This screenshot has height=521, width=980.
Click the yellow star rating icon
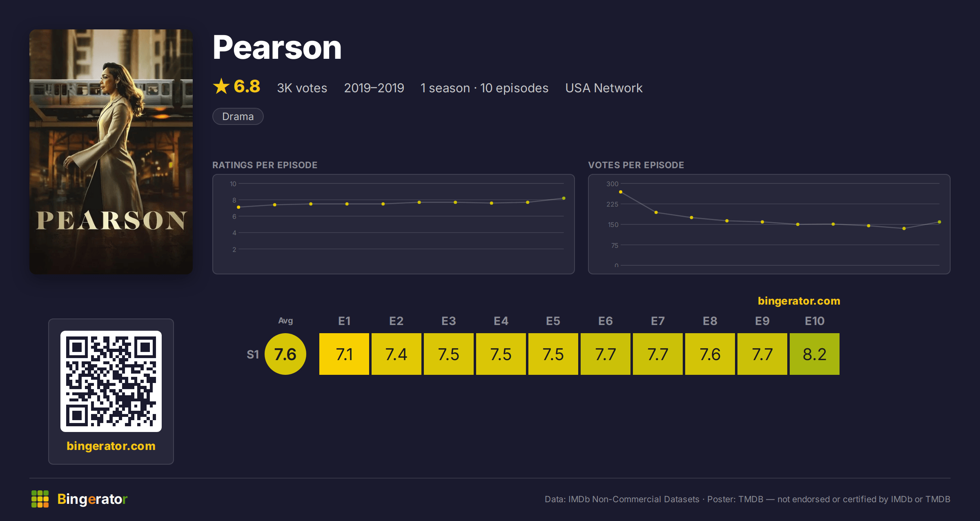point(221,87)
